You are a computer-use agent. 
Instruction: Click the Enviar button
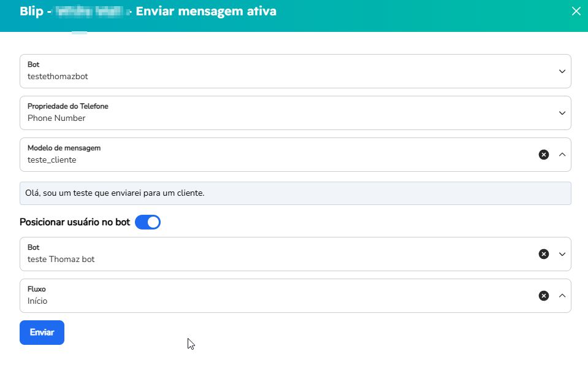(x=42, y=333)
